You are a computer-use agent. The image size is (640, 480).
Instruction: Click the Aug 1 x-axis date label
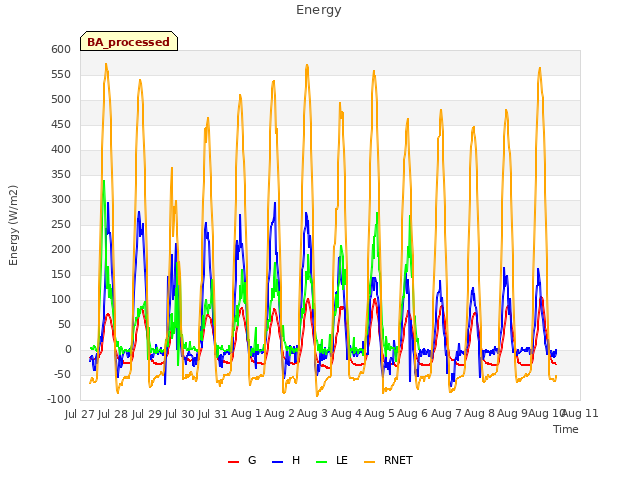pyautogui.click(x=246, y=413)
